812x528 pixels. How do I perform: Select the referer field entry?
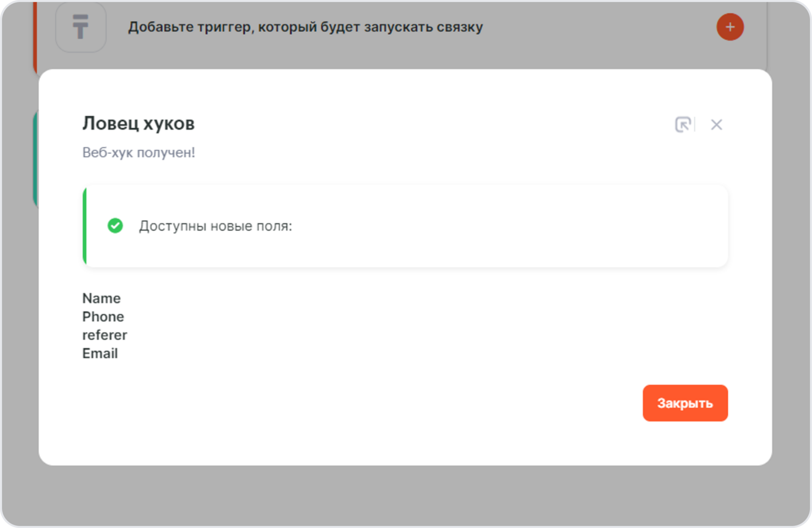[105, 335]
